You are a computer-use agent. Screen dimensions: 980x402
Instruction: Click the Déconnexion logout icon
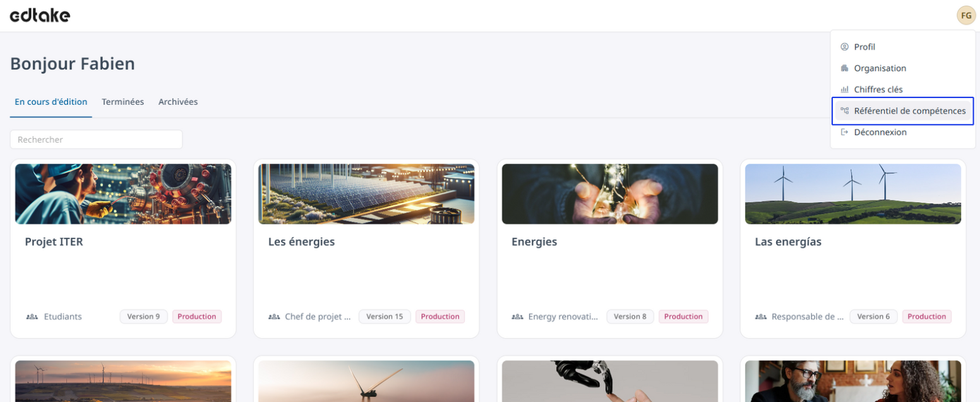coord(844,132)
